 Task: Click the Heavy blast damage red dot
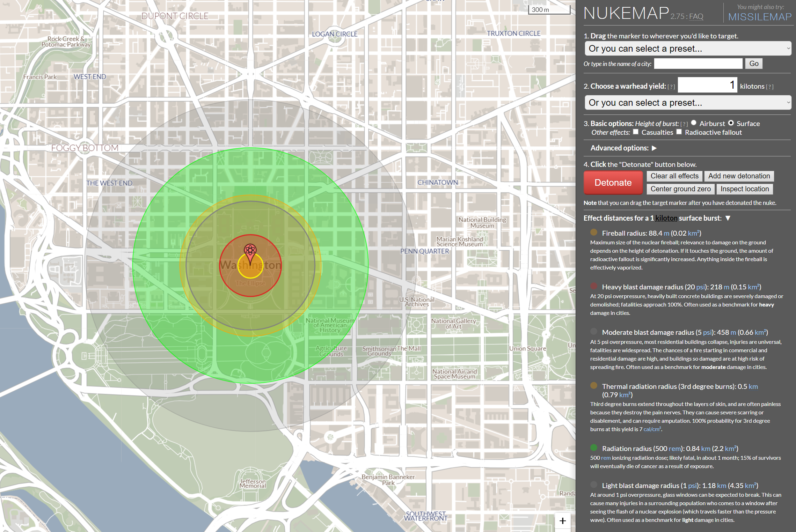[593, 286]
